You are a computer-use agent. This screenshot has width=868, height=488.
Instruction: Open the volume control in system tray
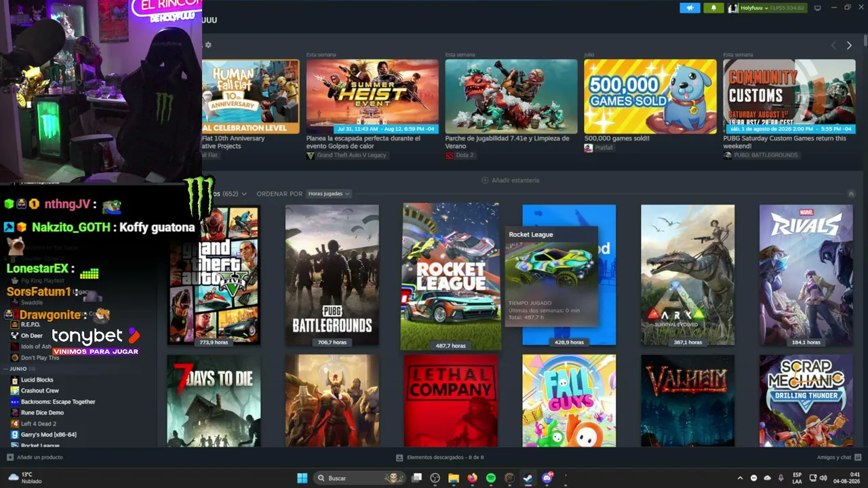click(x=824, y=478)
